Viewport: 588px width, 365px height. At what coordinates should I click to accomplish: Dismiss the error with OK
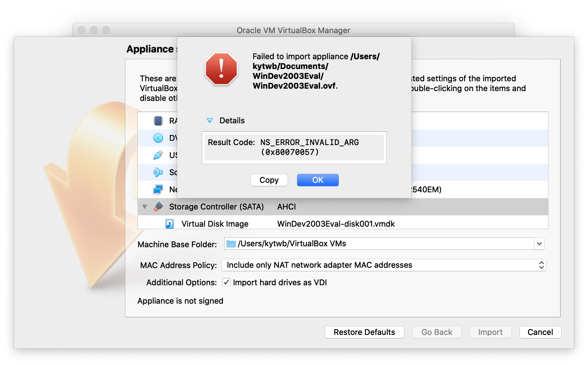click(x=318, y=180)
